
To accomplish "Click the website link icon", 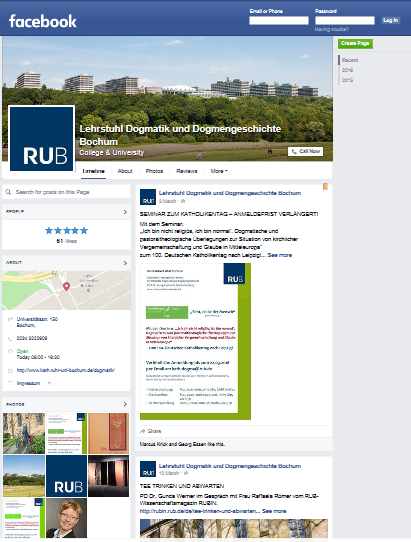I will [10, 371].
